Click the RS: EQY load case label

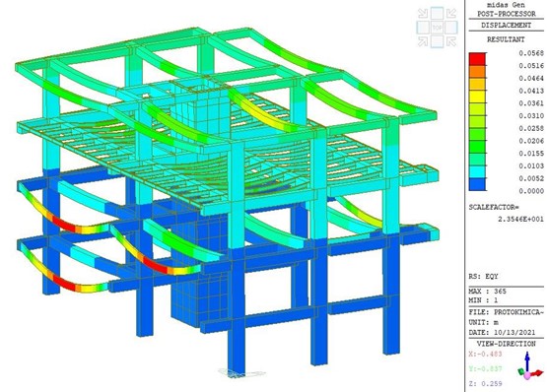tap(484, 277)
